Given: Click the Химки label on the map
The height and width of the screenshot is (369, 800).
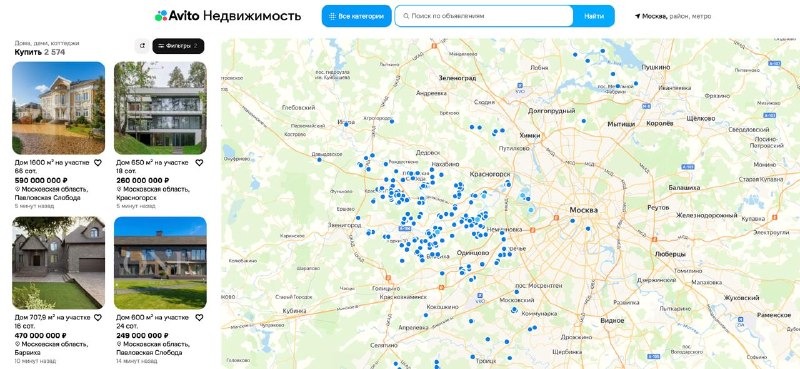Looking at the screenshot, I should (x=529, y=135).
